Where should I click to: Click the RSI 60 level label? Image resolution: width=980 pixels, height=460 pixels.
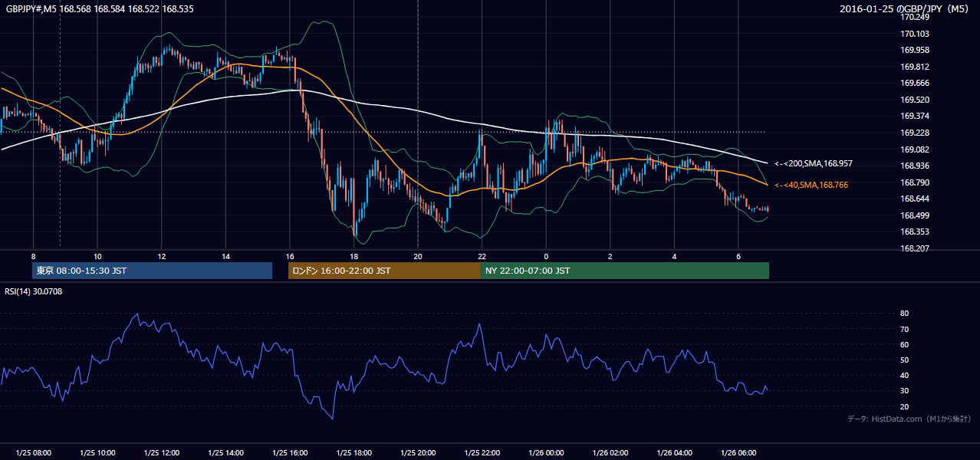(905, 344)
